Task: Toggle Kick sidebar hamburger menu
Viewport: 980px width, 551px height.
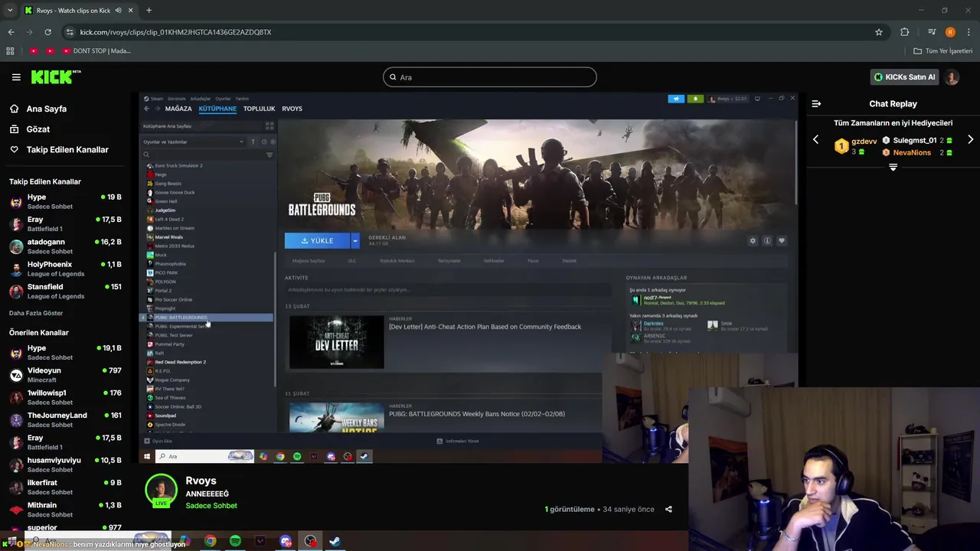Action: coord(16,77)
